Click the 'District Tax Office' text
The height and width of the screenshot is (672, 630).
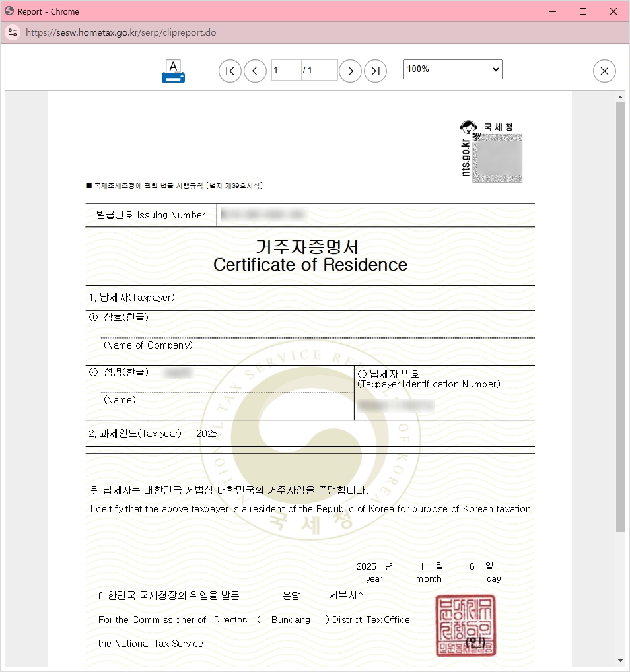(x=371, y=620)
